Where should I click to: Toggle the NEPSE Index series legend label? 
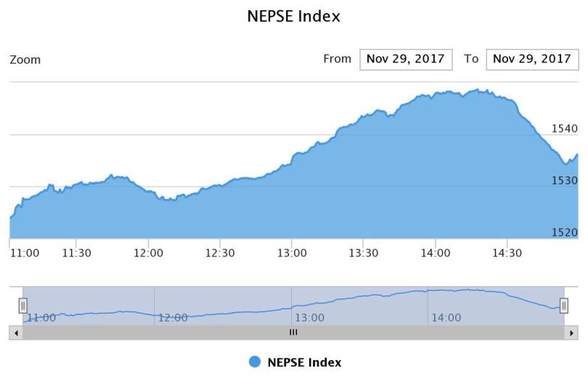point(304,362)
